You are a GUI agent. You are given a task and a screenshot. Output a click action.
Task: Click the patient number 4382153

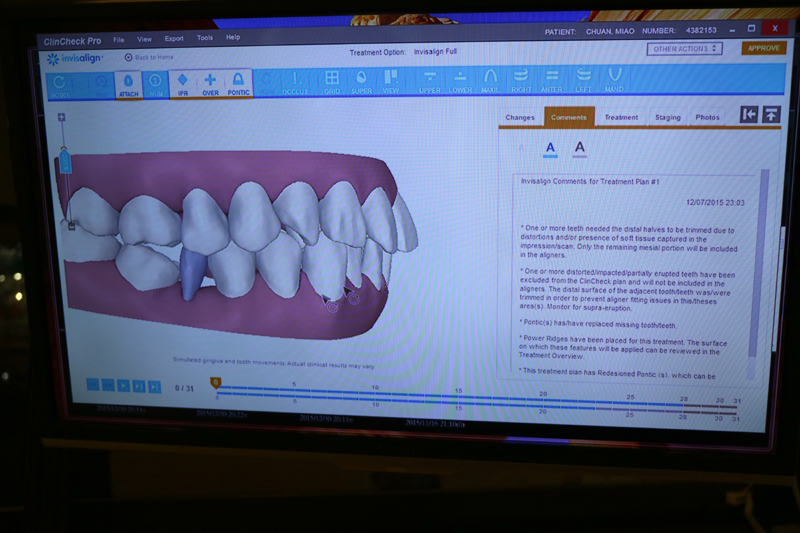point(701,31)
